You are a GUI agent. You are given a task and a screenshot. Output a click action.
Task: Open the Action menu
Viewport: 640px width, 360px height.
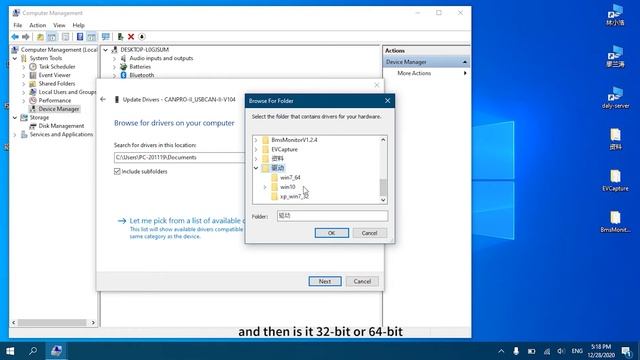click(x=38, y=25)
